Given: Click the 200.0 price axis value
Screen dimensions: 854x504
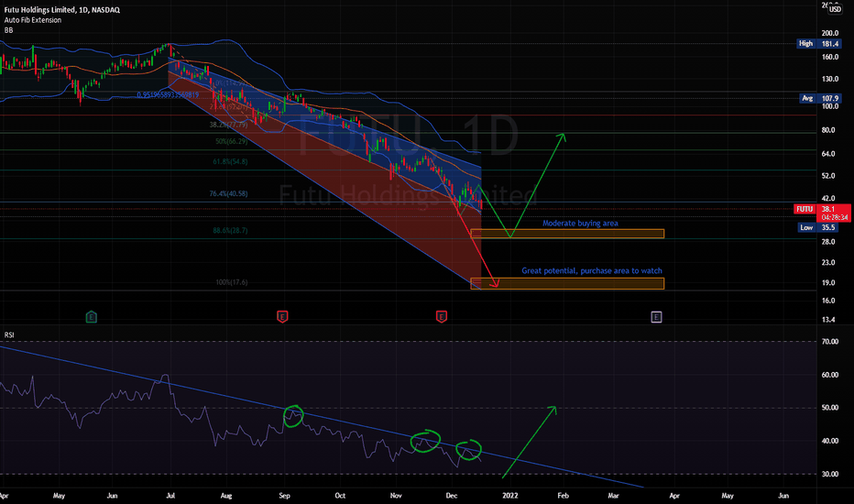Looking at the screenshot, I should tap(830, 33).
